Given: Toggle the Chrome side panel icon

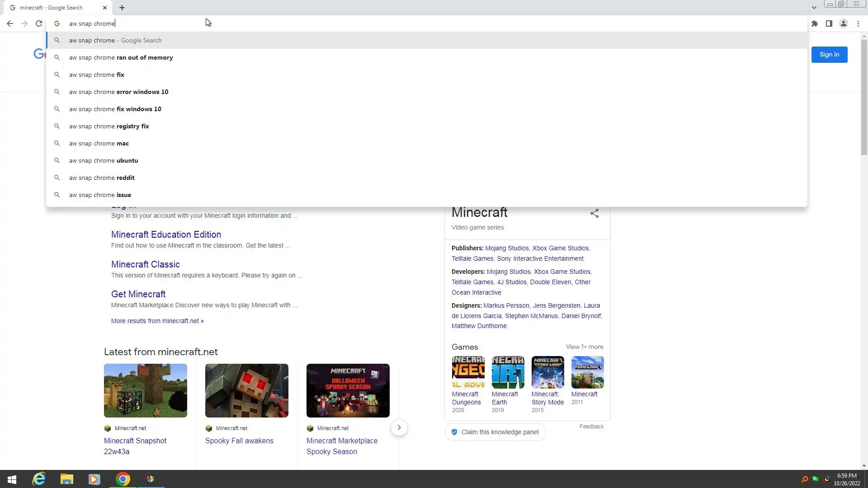Looking at the screenshot, I should point(829,23).
